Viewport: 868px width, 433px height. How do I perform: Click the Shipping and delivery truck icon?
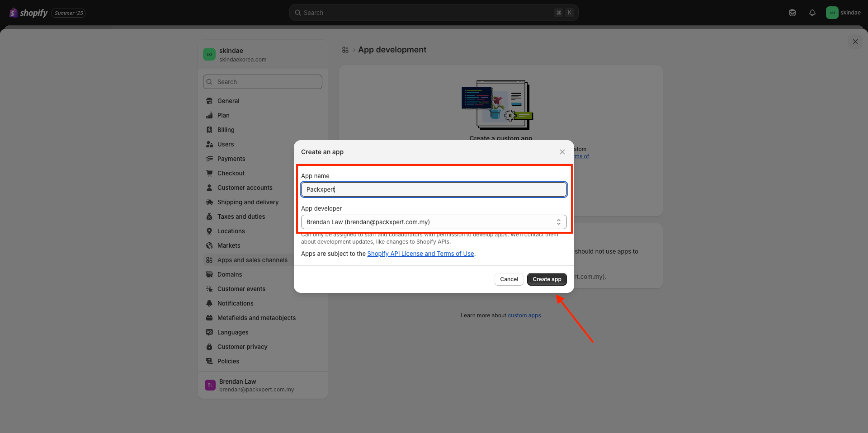pos(209,202)
